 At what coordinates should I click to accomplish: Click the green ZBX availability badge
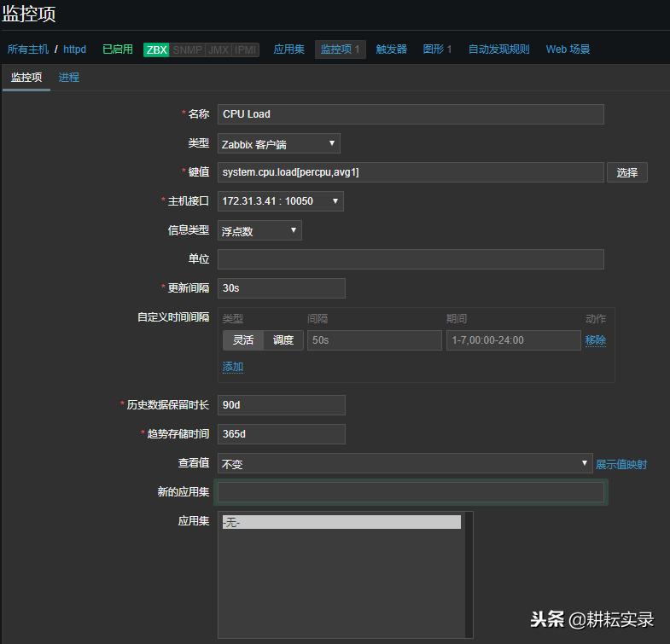click(156, 50)
